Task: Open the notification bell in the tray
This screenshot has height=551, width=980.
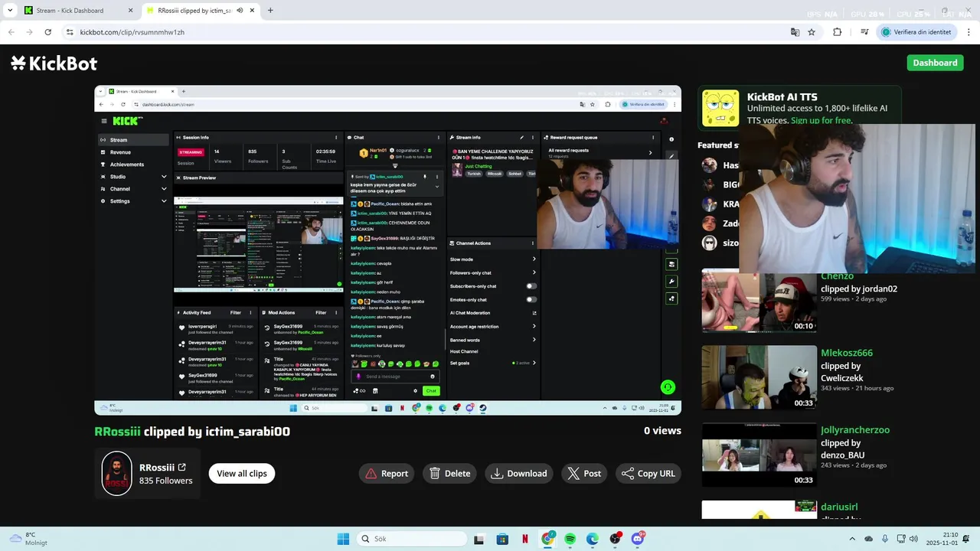Action: coord(967,539)
